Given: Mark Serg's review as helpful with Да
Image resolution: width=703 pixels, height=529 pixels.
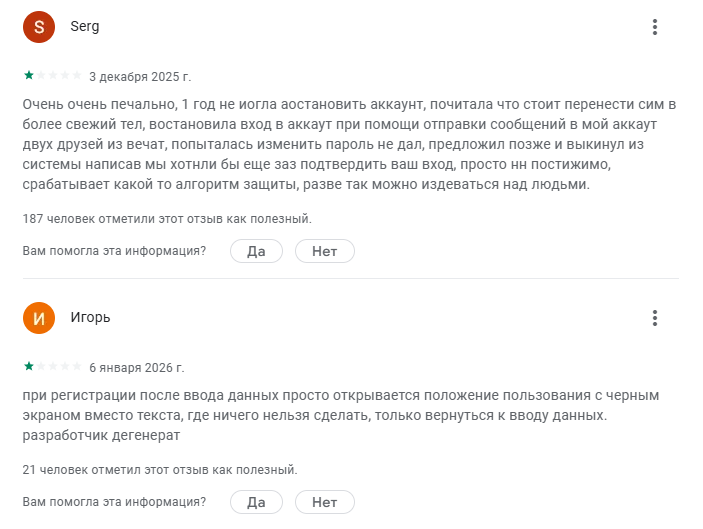Looking at the screenshot, I should pos(256,251).
